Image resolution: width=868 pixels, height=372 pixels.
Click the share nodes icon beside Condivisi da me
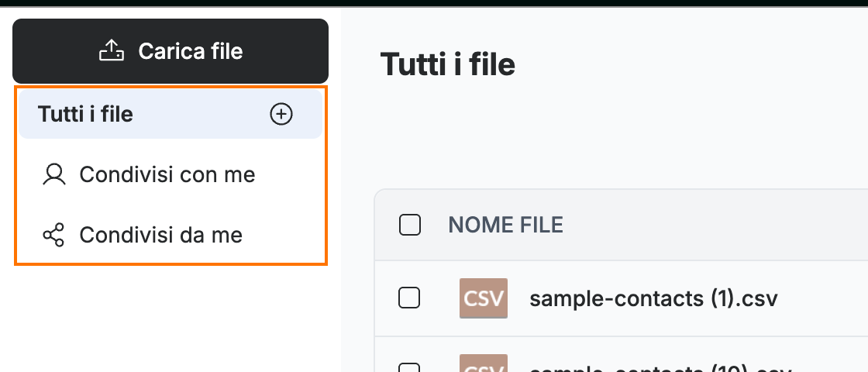tap(53, 235)
